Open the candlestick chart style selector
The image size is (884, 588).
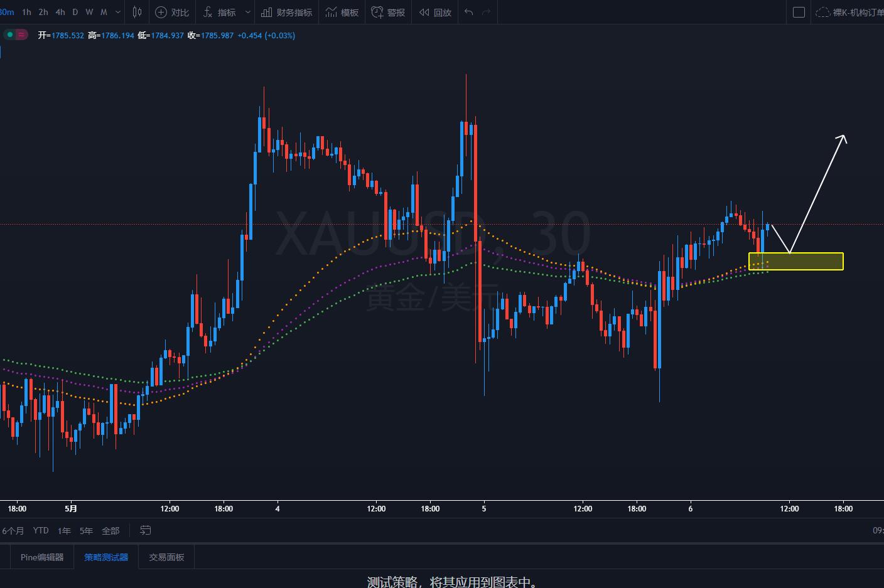pos(137,12)
